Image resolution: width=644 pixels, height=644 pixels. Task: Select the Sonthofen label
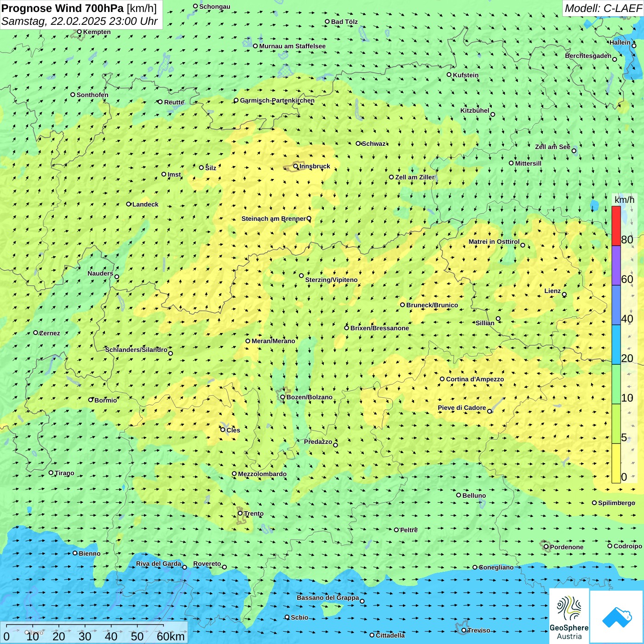92,95
